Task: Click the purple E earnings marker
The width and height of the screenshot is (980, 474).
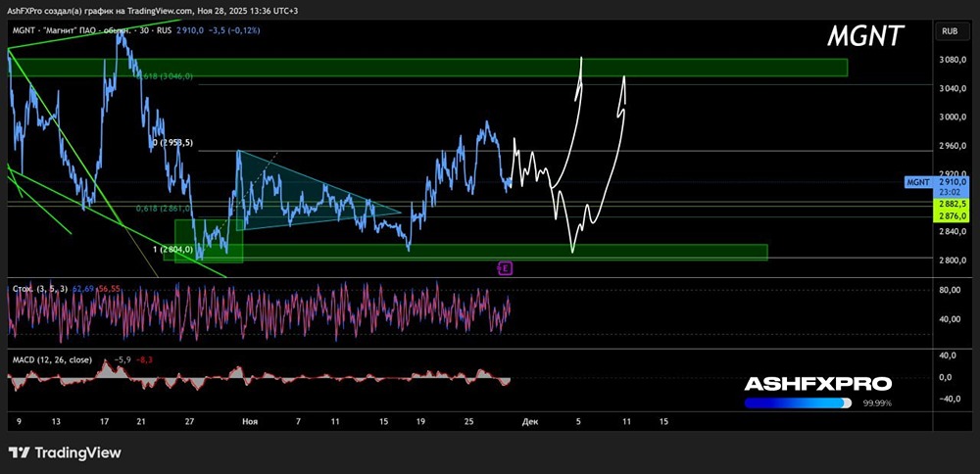Action: 505,268
